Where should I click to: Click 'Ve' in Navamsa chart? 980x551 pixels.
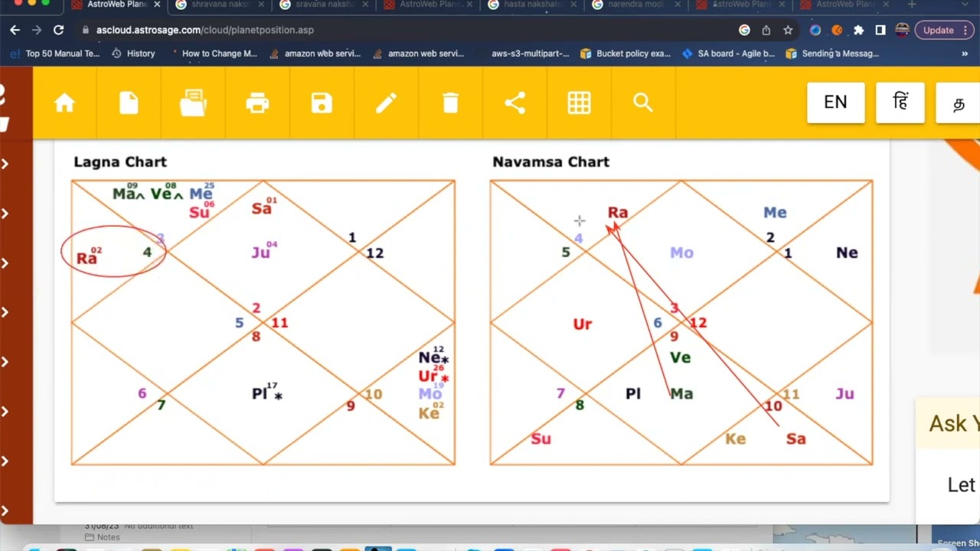click(680, 357)
